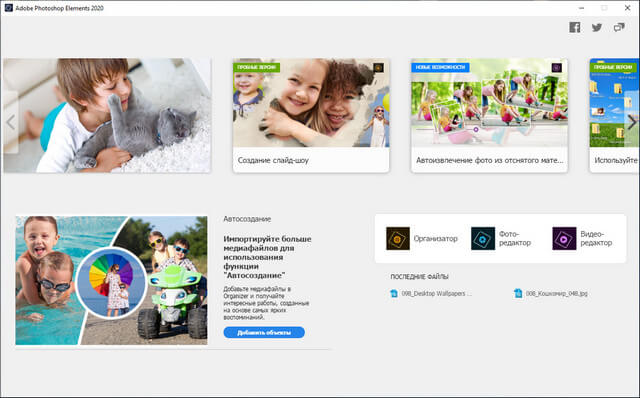
Task: Open recent file 008_Кошкомир_048.jpg
Action: tap(556, 293)
